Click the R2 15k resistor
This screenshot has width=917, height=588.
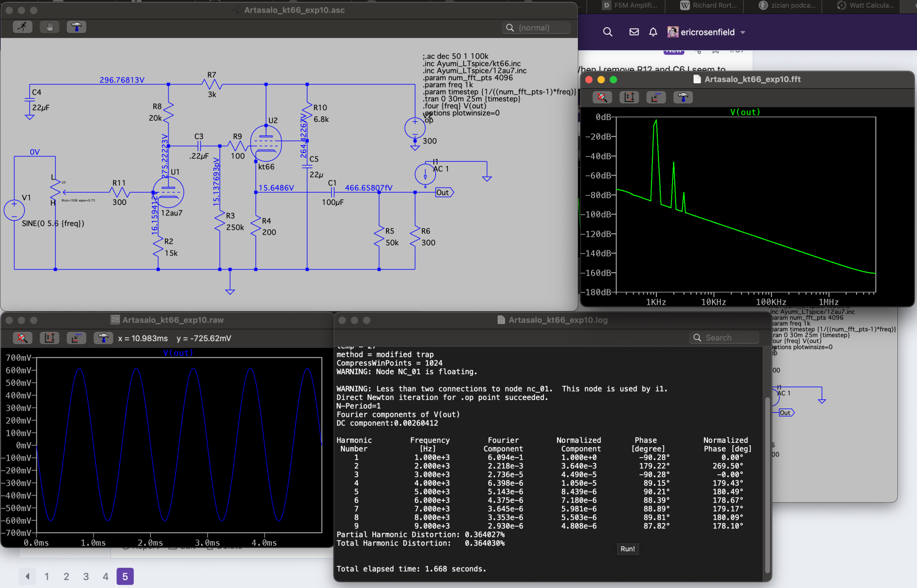point(158,247)
